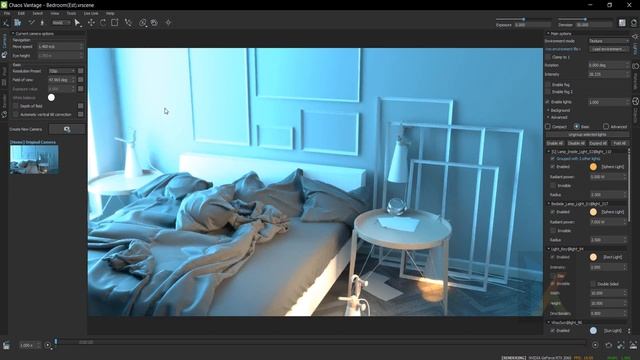Click the first icon on the top toolbar
This screenshot has width=640, height=360.
tap(6, 23)
